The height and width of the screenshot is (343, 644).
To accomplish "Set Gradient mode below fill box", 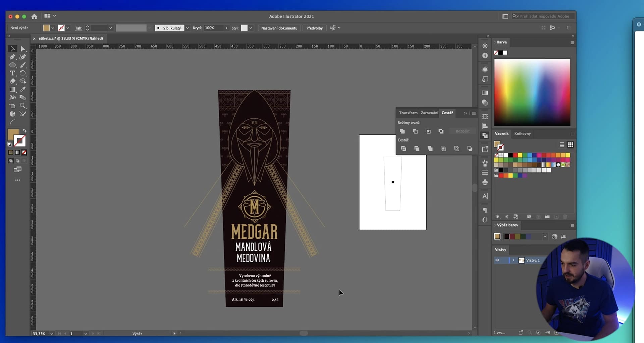I will click(17, 153).
